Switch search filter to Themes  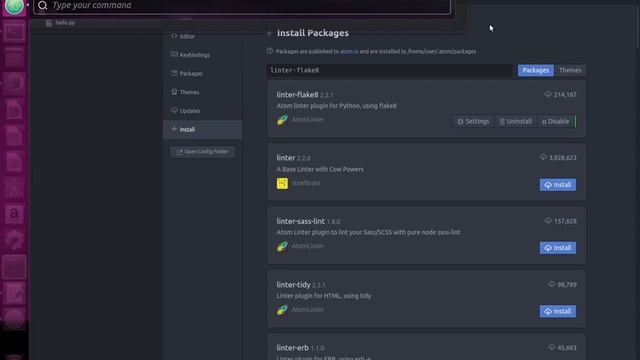click(570, 70)
